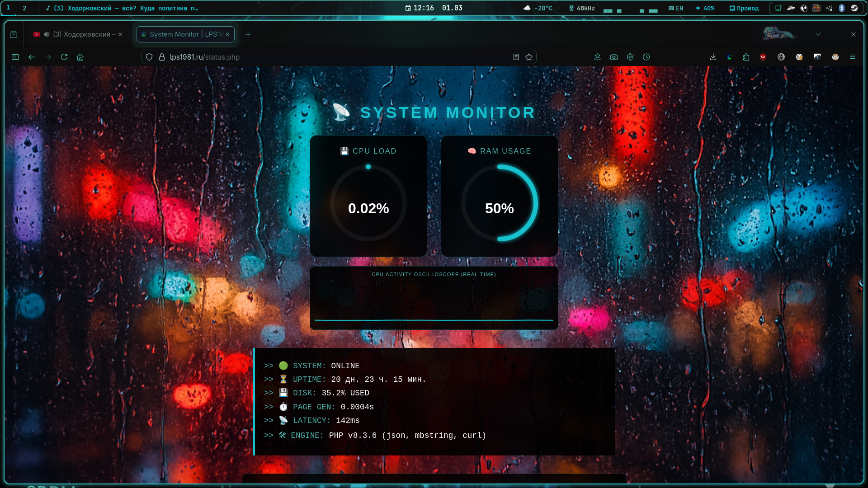Open a new tab with plus button
This screenshot has width=868, height=488.
(248, 34)
